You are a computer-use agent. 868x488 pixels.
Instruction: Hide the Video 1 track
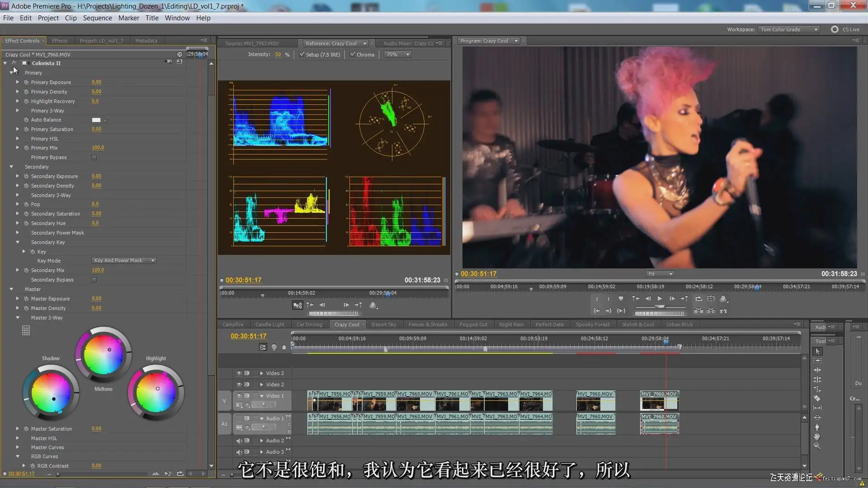239,396
